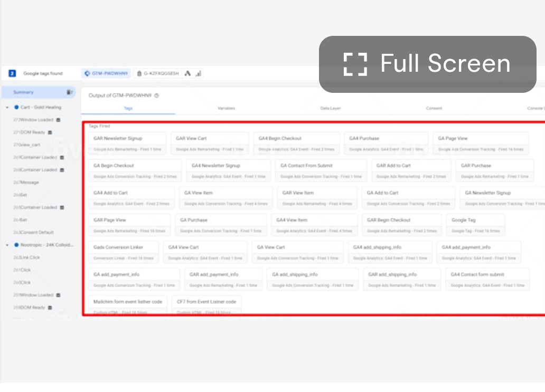545x392 pixels.
Task: Click the Google Ads logo icon in header
Action: [x=187, y=74]
